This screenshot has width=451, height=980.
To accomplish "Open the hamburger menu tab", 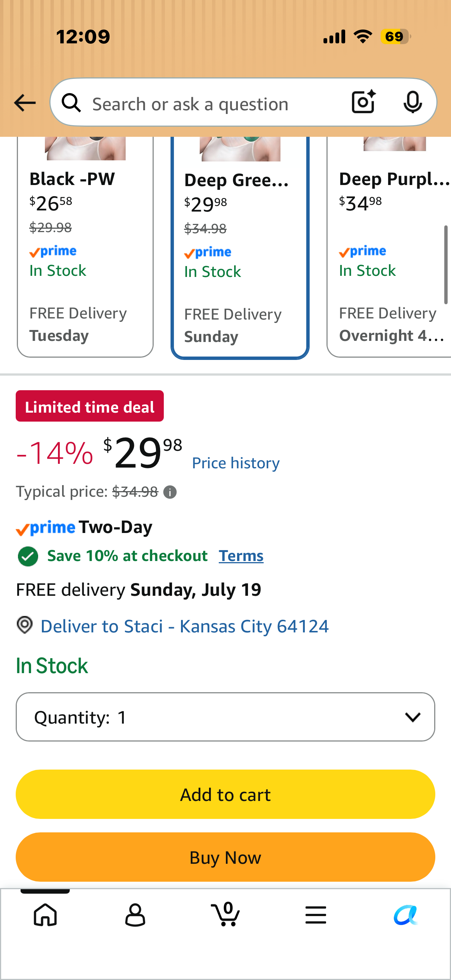I will [x=316, y=915].
